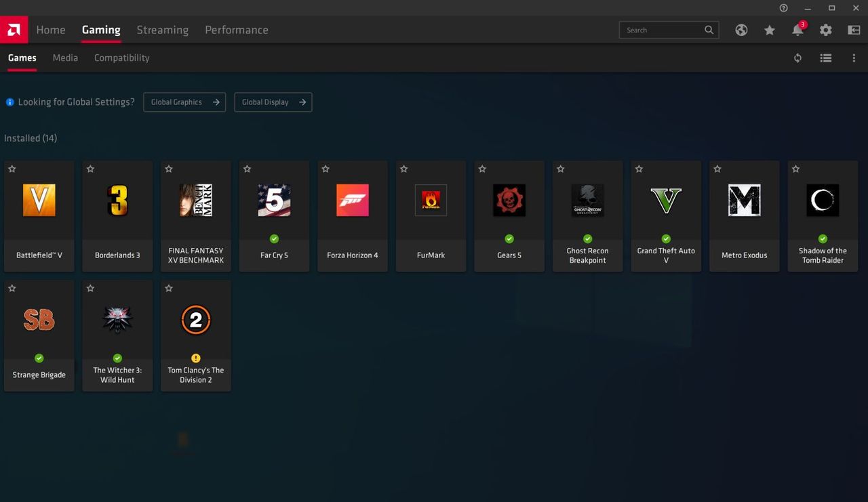Toggle the sidebar panel icon

click(854, 30)
